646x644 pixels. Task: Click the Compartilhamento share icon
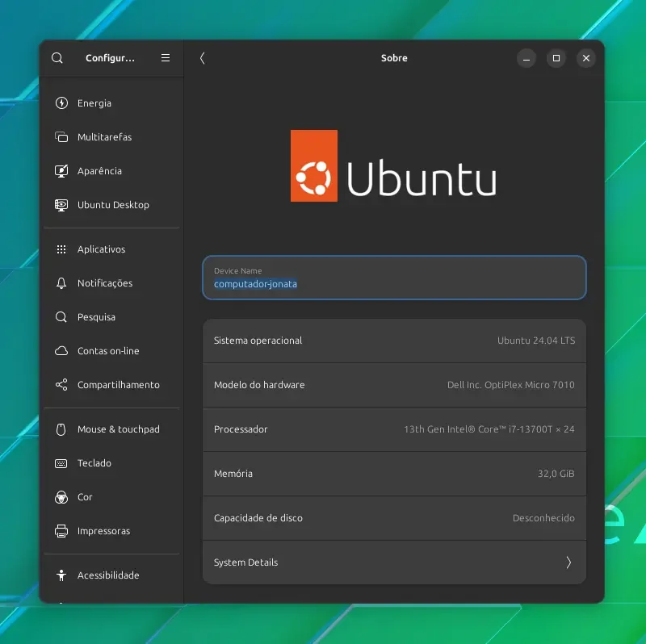click(x=61, y=385)
